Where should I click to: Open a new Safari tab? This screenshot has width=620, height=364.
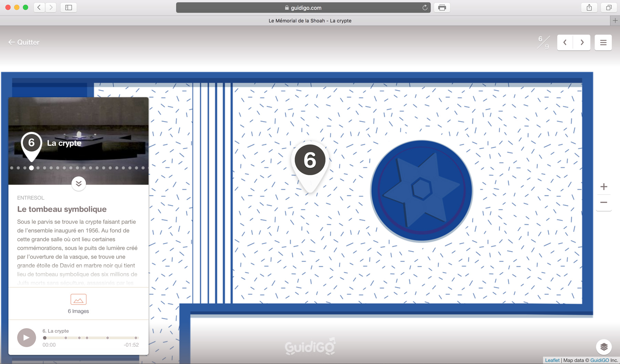click(615, 21)
